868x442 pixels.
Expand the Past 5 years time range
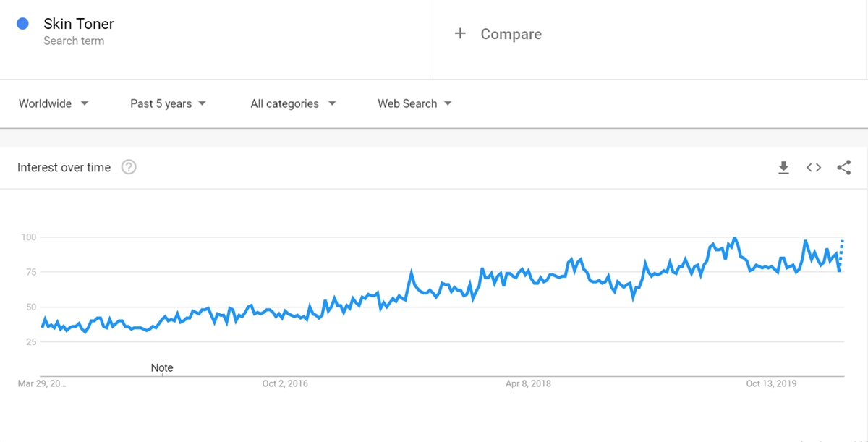tap(168, 103)
